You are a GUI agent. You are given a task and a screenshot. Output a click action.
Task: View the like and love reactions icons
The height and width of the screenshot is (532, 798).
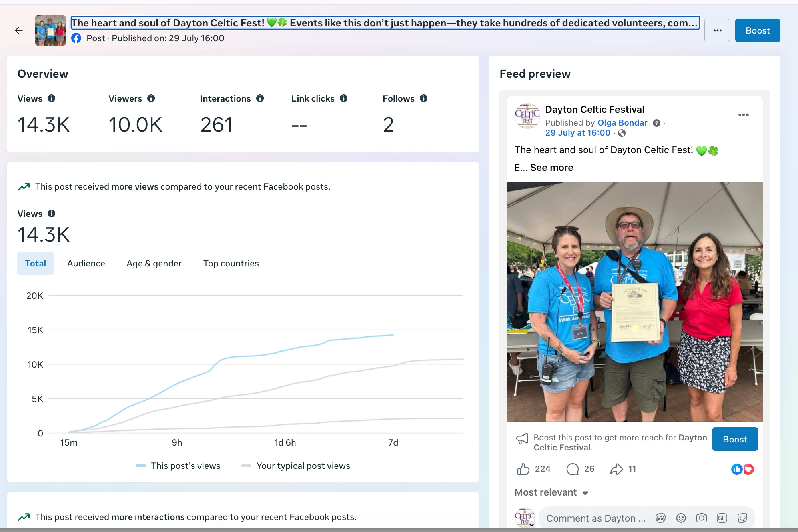point(742,469)
